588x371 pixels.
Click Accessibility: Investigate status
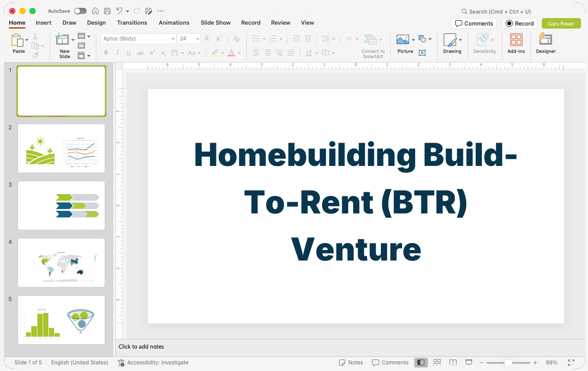pos(153,363)
